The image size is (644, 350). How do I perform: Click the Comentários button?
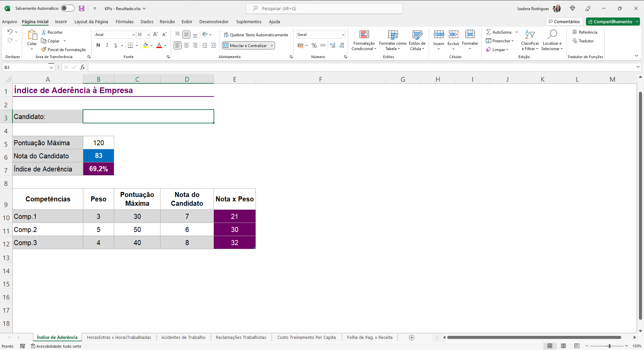pyautogui.click(x=564, y=22)
